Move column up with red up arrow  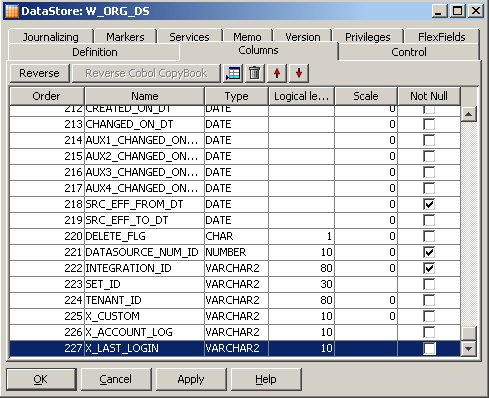point(277,73)
